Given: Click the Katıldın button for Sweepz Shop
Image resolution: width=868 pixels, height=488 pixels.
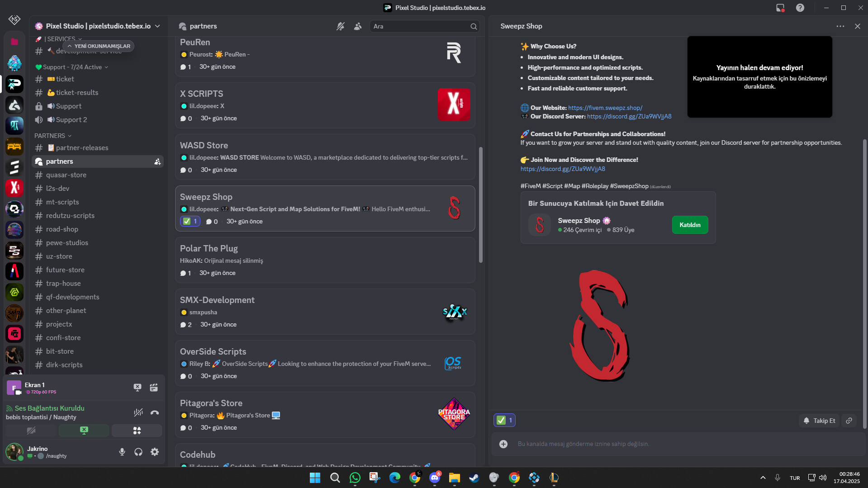Looking at the screenshot, I should tap(690, 225).
